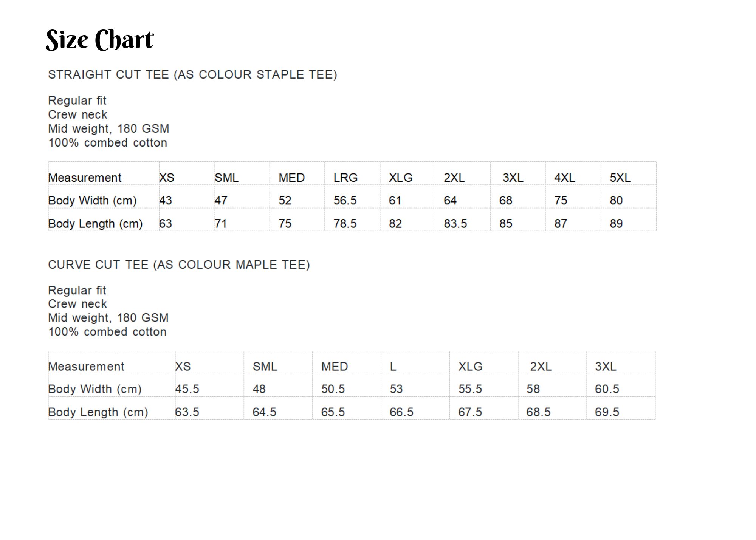Click the 43 body width value

coord(165,200)
